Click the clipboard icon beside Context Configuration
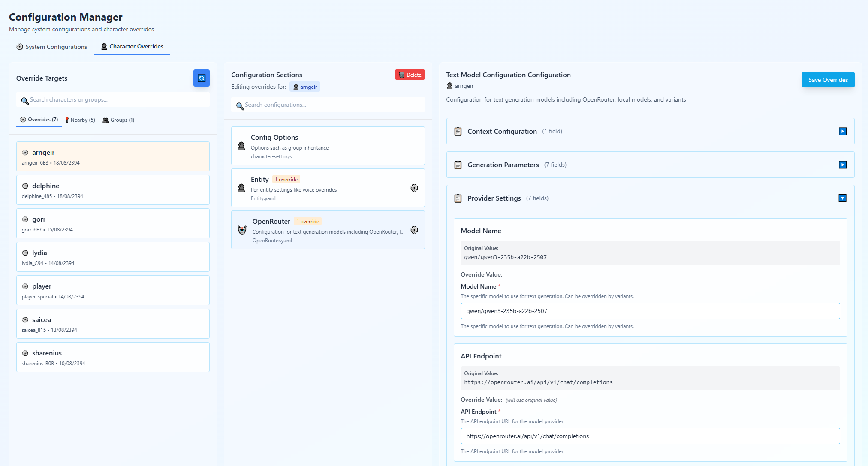Screen dimensions: 868x466 click(458, 131)
